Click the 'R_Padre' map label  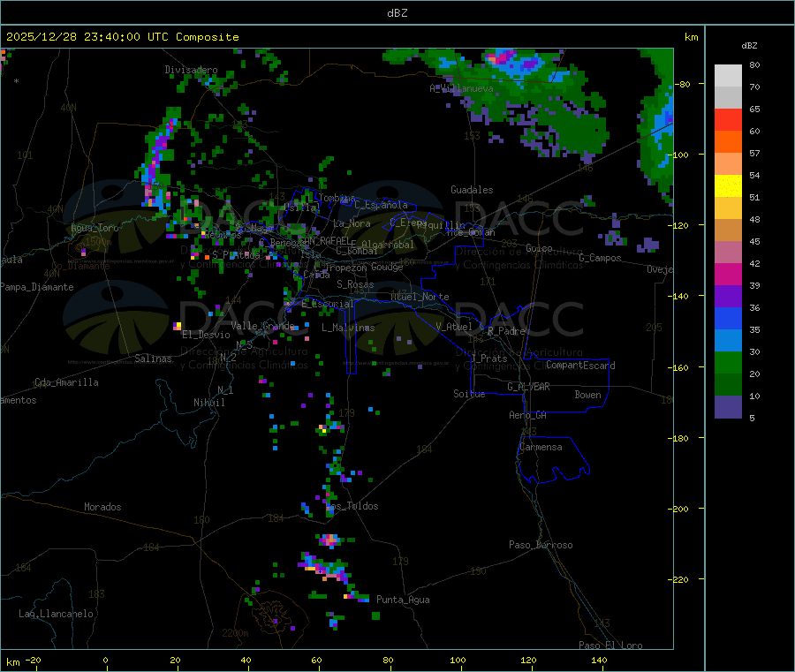pyautogui.click(x=506, y=331)
